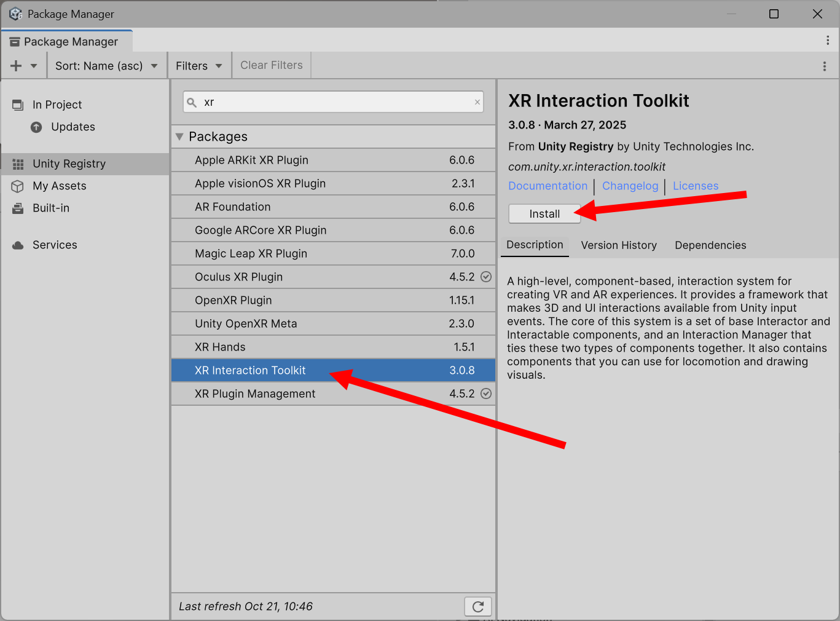Screen dimensions: 840x621
Task: Click installed checkmark on XR Plugin Management
Action: 486,394
